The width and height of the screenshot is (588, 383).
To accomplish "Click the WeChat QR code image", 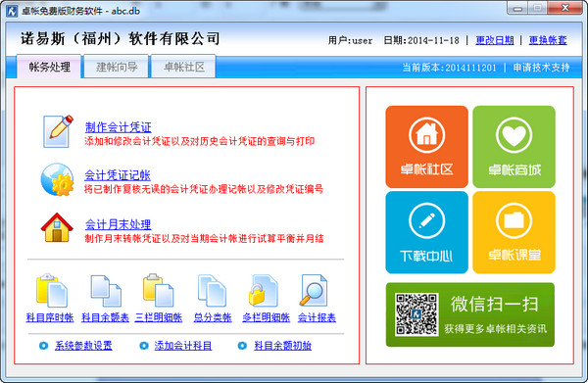I will pos(416,314).
